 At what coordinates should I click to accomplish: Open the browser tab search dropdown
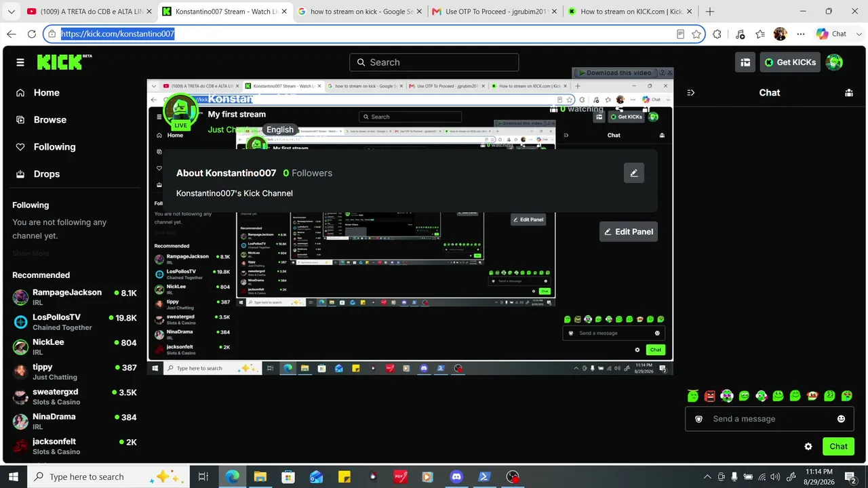click(x=11, y=12)
